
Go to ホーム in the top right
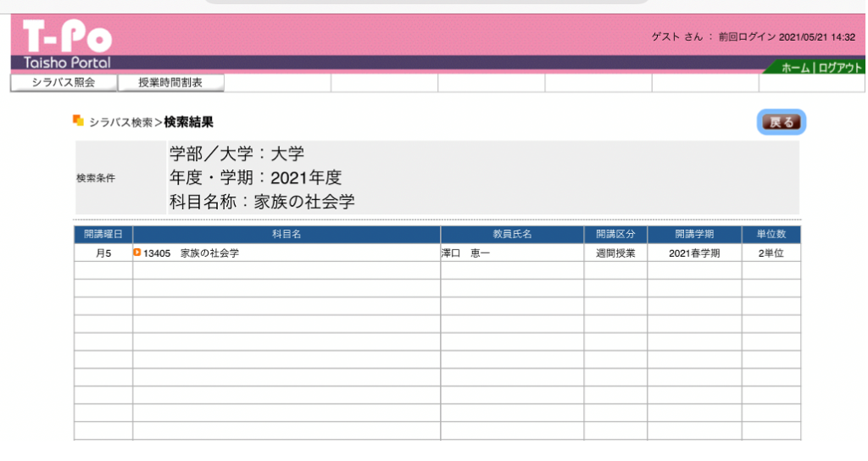click(795, 68)
